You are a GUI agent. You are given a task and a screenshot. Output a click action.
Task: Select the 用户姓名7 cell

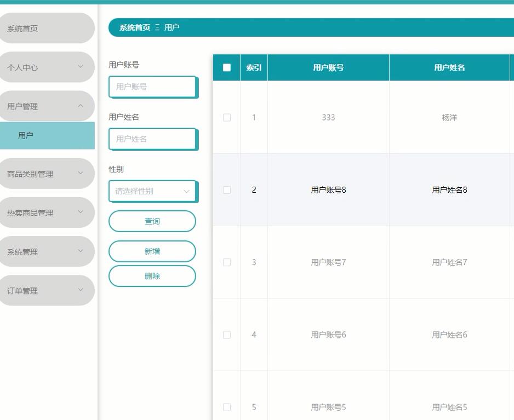tap(449, 262)
